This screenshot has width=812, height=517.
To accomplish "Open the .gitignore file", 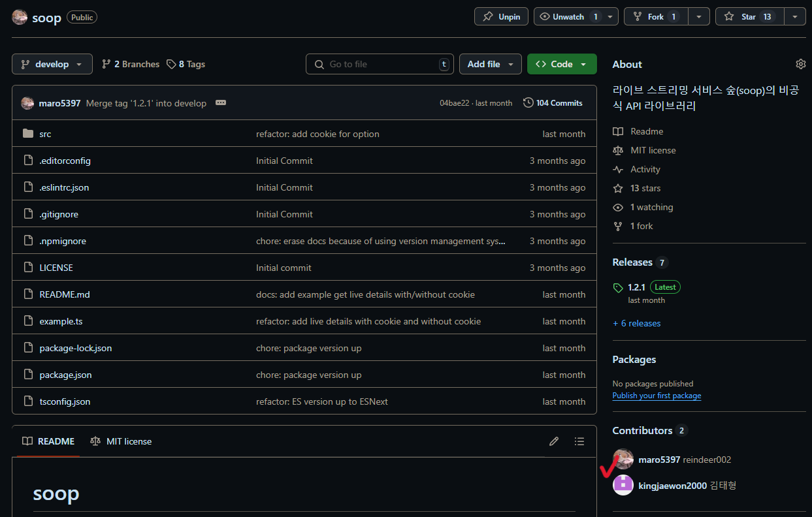I will [x=59, y=214].
